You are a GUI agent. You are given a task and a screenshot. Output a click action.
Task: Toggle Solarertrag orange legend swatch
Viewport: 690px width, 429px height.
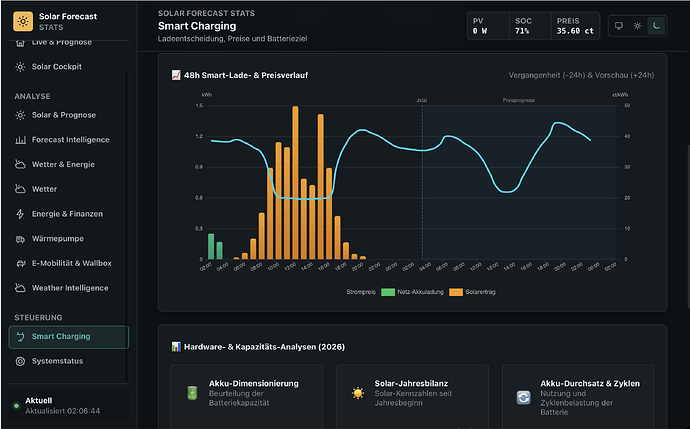pos(456,292)
